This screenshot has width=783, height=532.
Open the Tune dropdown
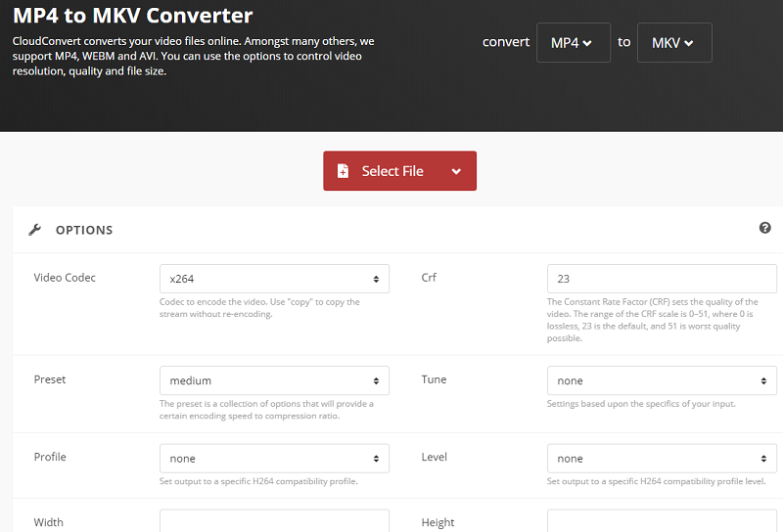(x=662, y=380)
